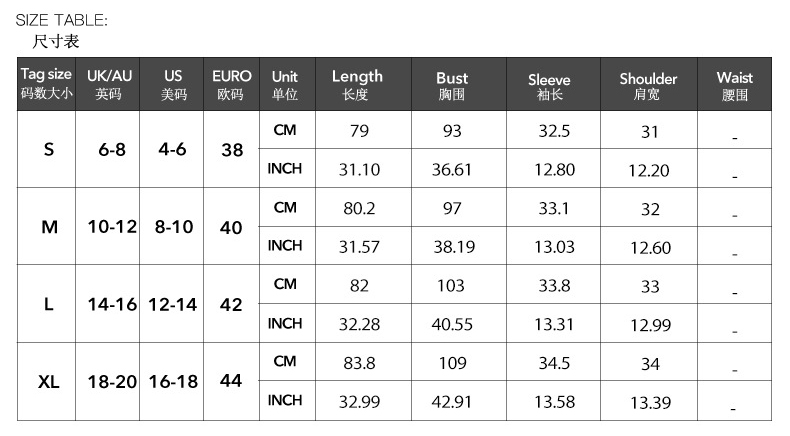Click the M tag size cell

[48, 227]
